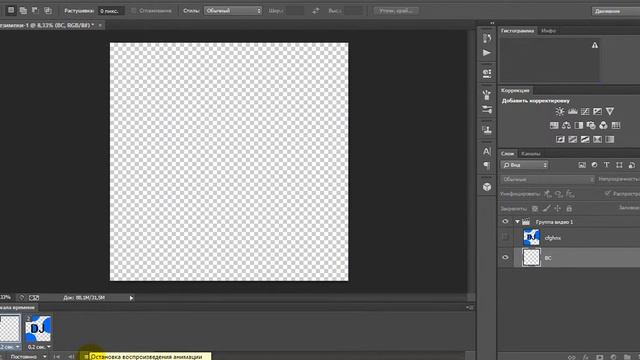Select the New selection mode icon

[x=11, y=10]
